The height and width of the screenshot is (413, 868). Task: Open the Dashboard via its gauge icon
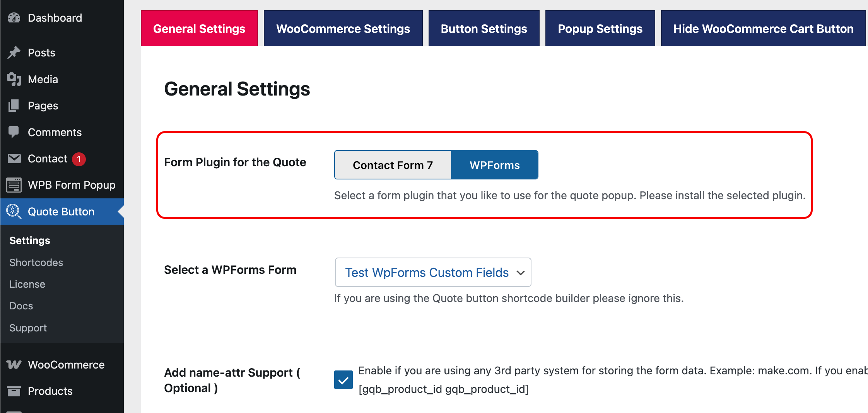pyautogui.click(x=14, y=18)
